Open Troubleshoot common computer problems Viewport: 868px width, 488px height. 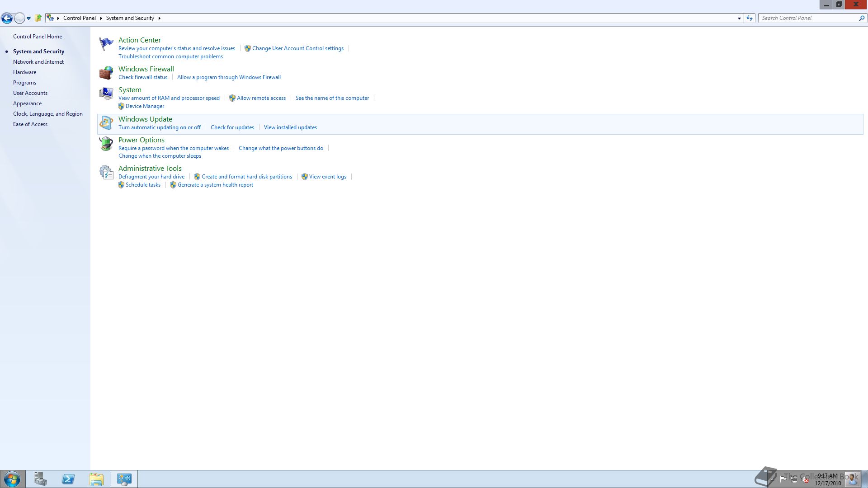(170, 56)
